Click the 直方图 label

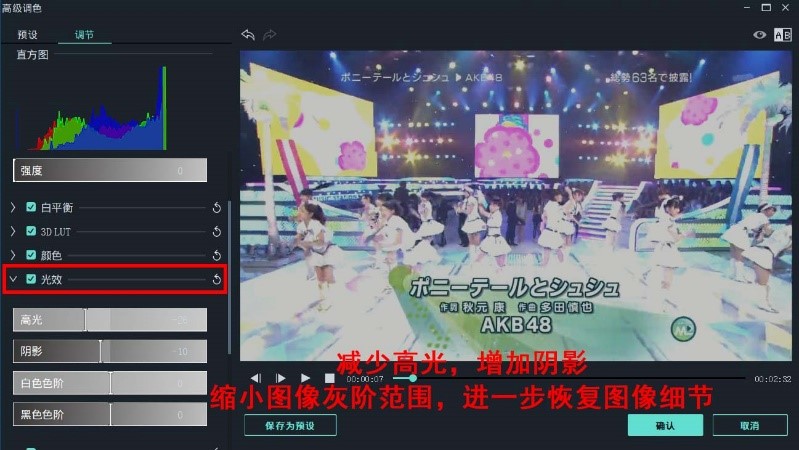pos(33,54)
